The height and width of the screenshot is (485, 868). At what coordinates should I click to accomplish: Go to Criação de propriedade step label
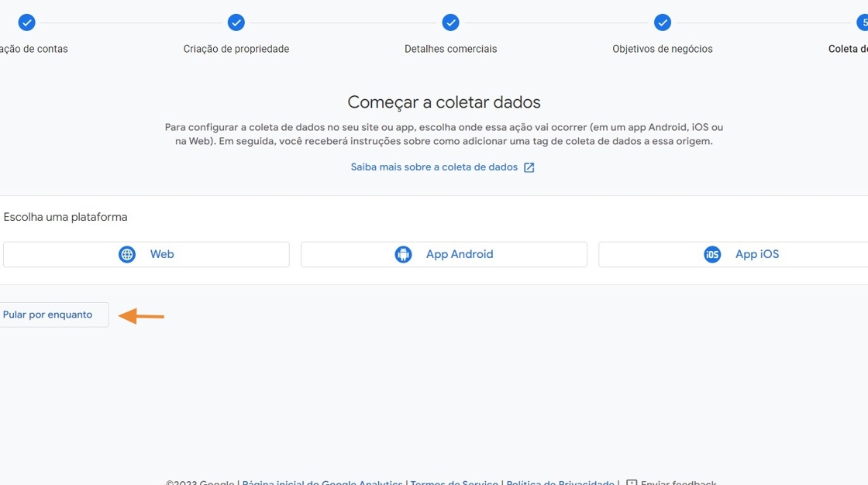tap(236, 49)
